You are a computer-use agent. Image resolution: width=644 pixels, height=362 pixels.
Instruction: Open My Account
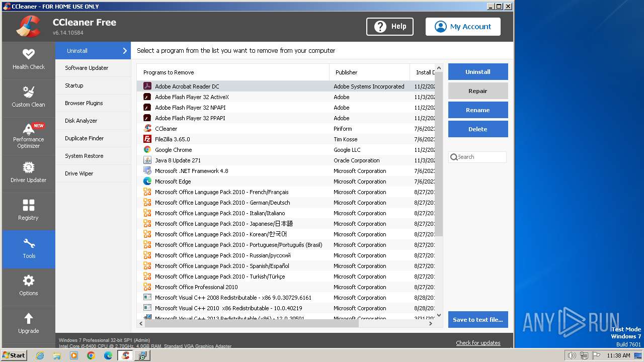click(x=463, y=27)
